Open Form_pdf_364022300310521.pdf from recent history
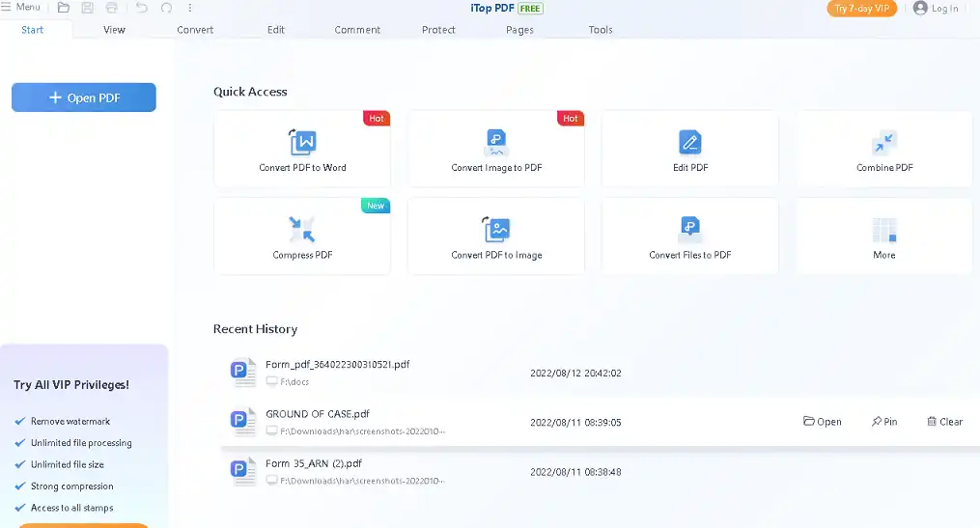Screen dimensions: 980x528 point(337,365)
